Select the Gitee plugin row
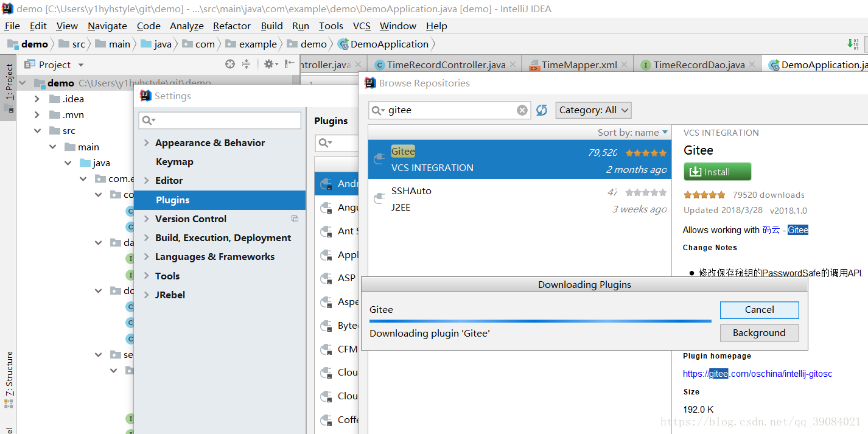The height and width of the screenshot is (434, 868). (x=520, y=159)
